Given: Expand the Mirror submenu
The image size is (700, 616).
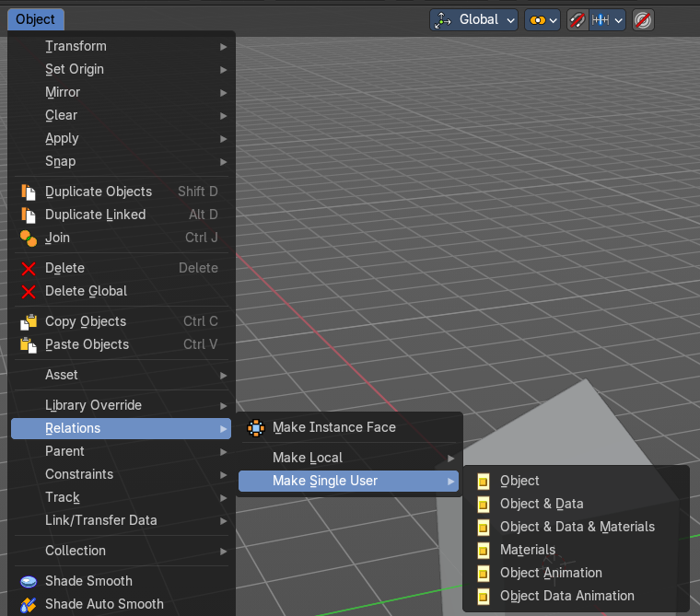Looking at the screenshot, I should click(x=121, y=92).
